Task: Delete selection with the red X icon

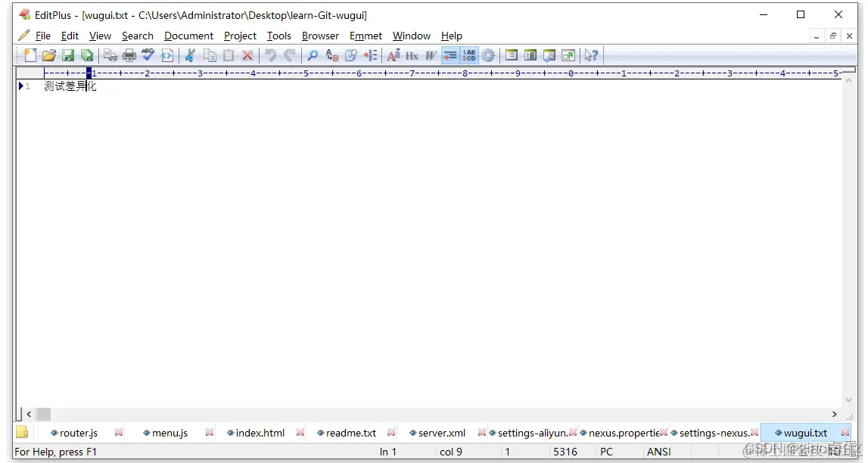Action: point(247,55)
